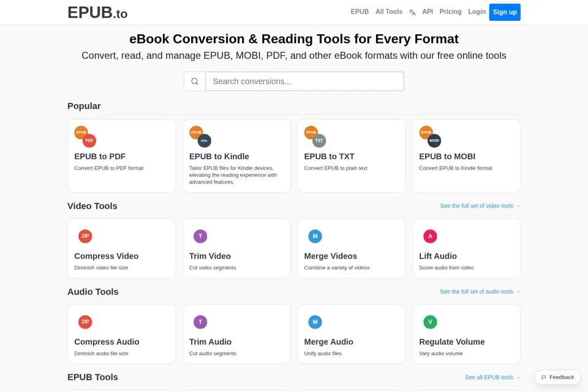
Task: Click 'Convert EPUB to Kindle format' description
Action: pos(456,168)
